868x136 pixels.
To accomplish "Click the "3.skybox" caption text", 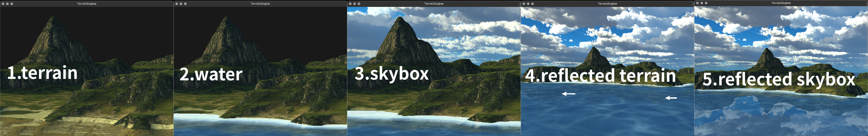I will (x=392, y=73).
